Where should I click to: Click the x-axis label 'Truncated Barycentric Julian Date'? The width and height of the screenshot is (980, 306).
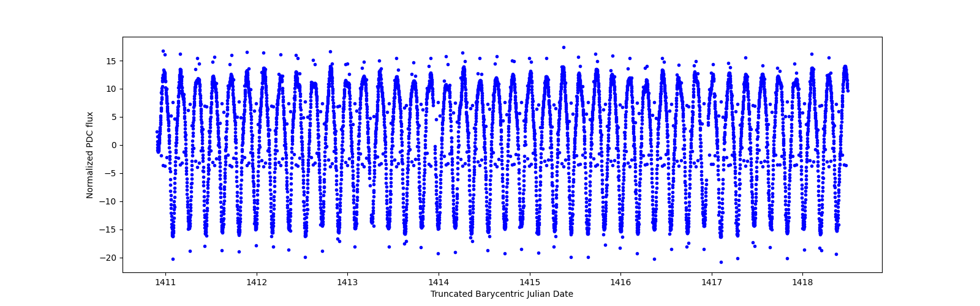[502, 294]
